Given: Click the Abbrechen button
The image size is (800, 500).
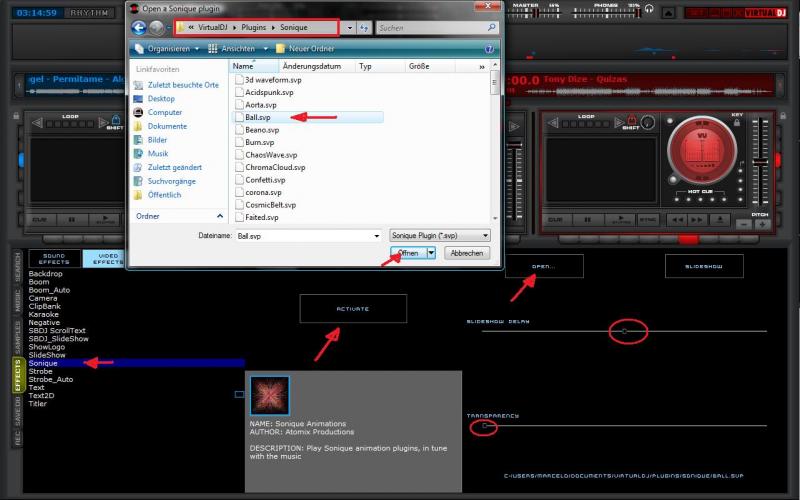Looking at the screenshot, I should [467, 253].
